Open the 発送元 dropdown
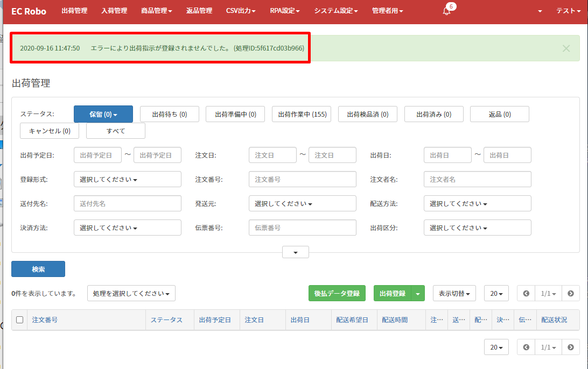 click(x=302, y=203)
